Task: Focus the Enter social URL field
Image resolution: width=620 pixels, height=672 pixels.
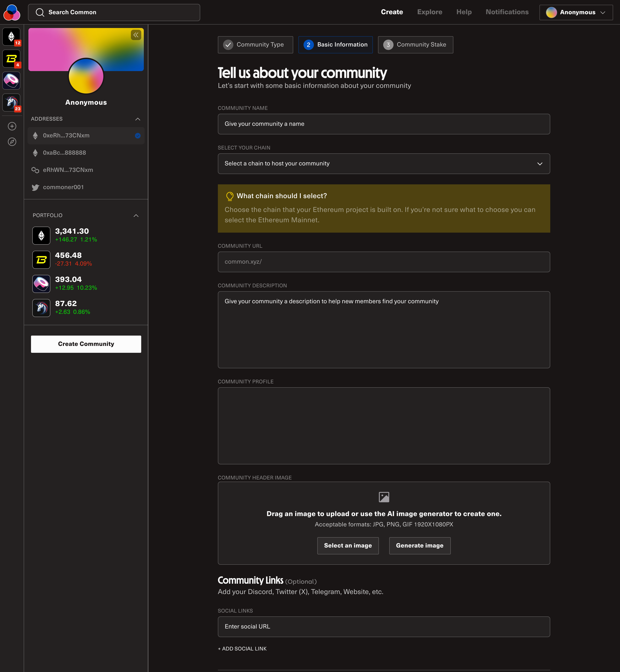Action: 384,627
